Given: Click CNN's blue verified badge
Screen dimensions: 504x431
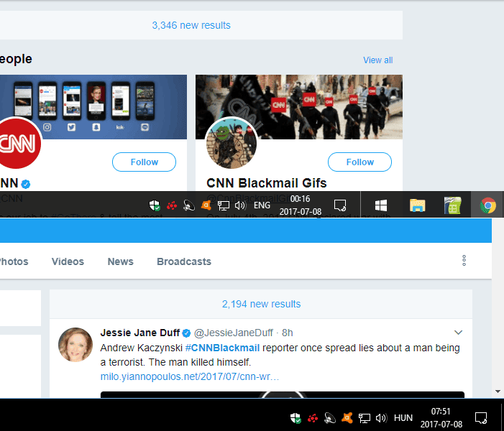Looking at the screenshot, I should pyautogui.click(x=26, y=184).
